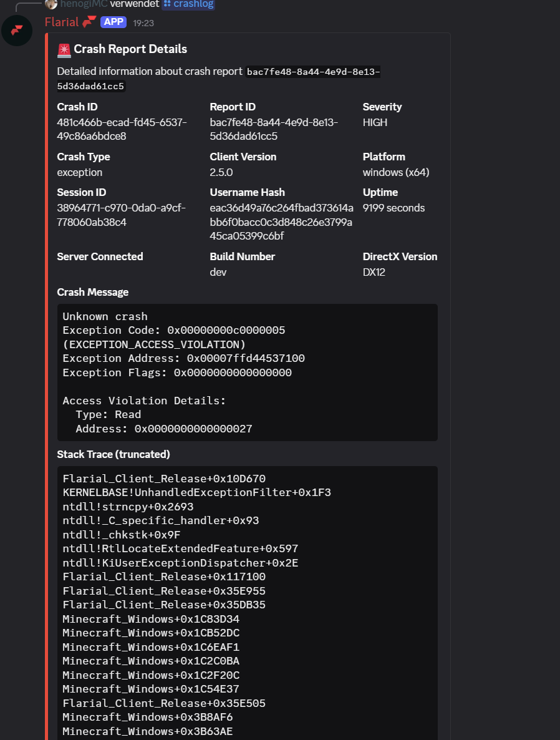Click the APP badge
The width and height of the screenshot is (560, 740).
113,22
